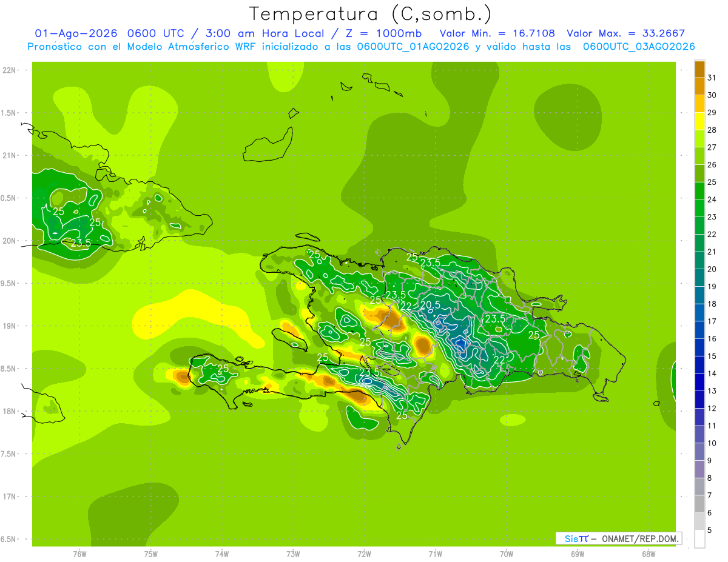Click the "71W" longitude label
The image size is (728, 562).
(x=435, y=554)
